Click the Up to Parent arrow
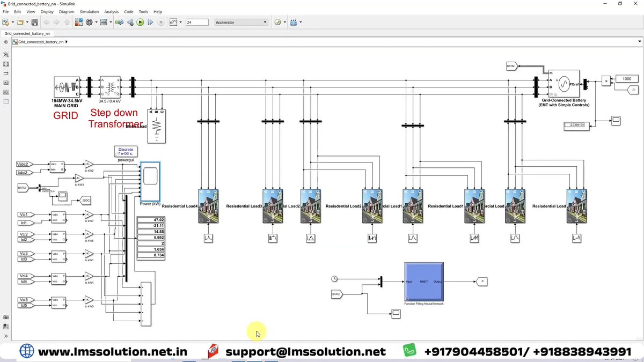This screenshot has height=362, width=644. [67, 22]
